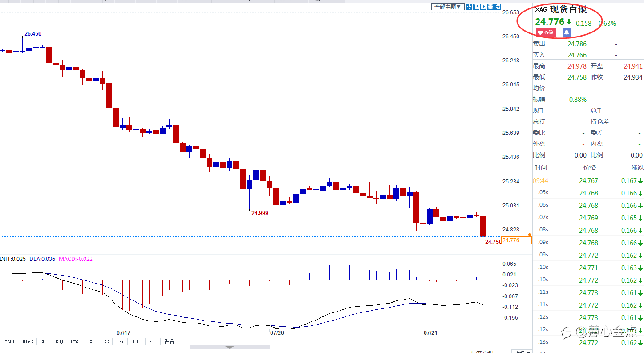Click the 卖出 price 24.786
Screen dimensions: 644x353
click(x=577, y=44)
